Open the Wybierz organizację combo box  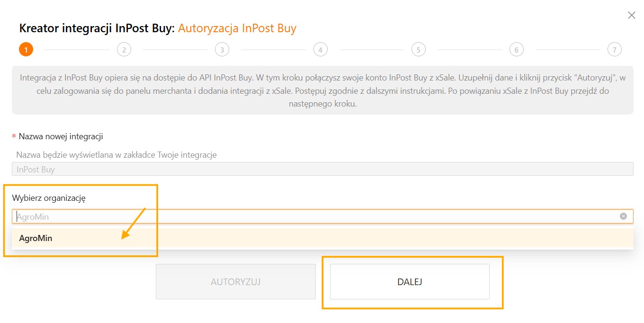[x=313, y=216]
